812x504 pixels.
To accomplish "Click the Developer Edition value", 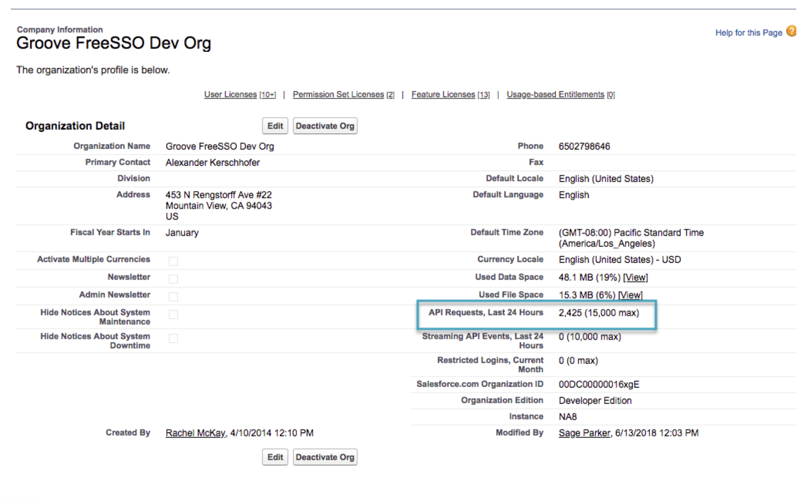I will point(595,401).
